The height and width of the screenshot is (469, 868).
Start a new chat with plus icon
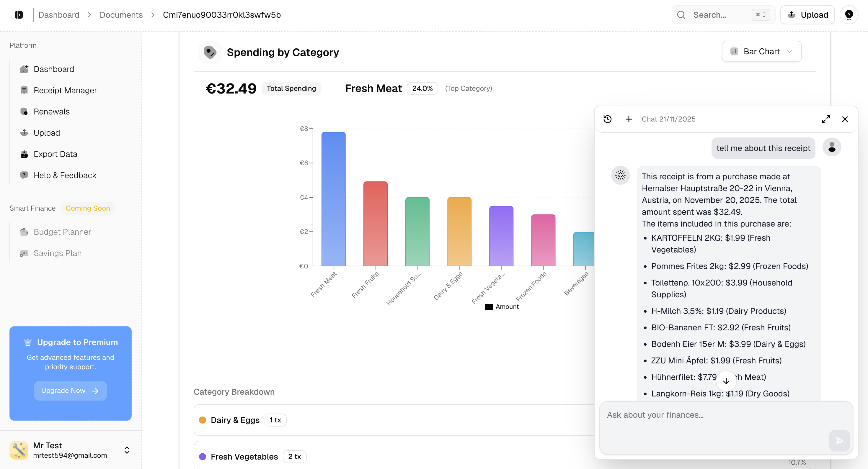click(x=629, y=119)
